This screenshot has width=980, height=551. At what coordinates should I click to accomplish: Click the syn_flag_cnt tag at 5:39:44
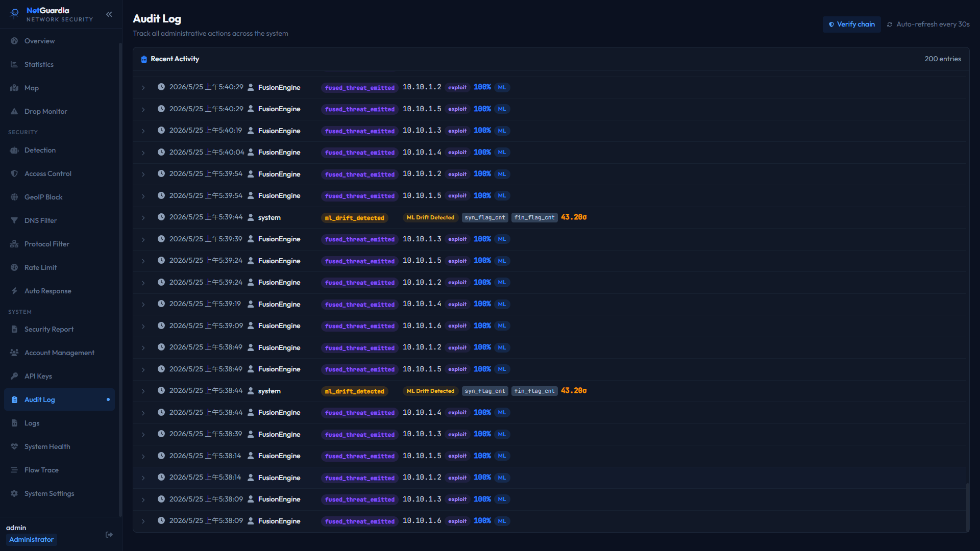coord(485,217)
